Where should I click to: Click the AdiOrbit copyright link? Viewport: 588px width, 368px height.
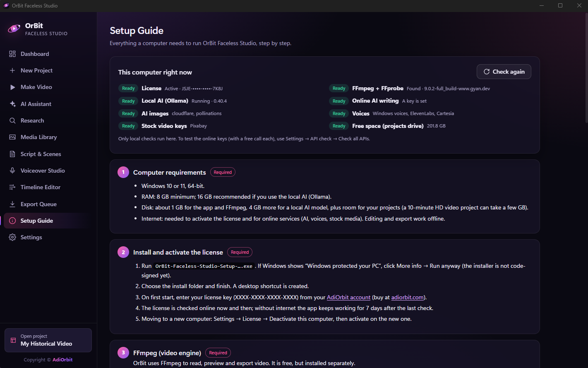coord(62,360)
